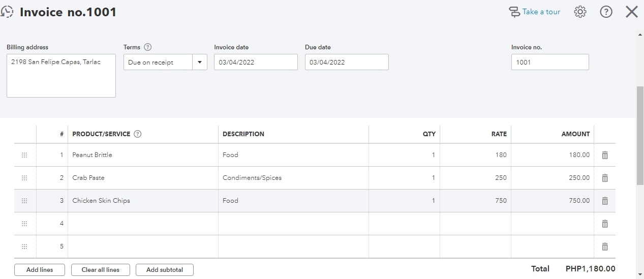
Task: Click the Billing address text box
Action: (61, 76)
